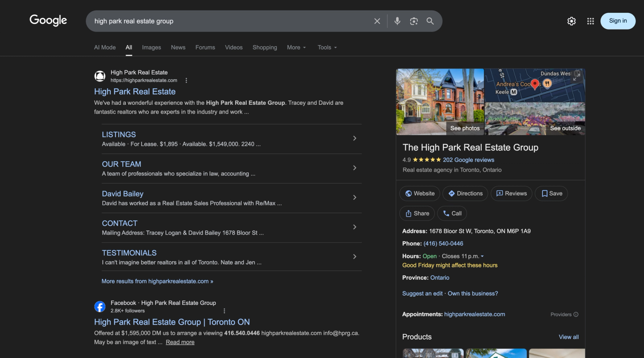Click the Ontario province link

[440, 278]
